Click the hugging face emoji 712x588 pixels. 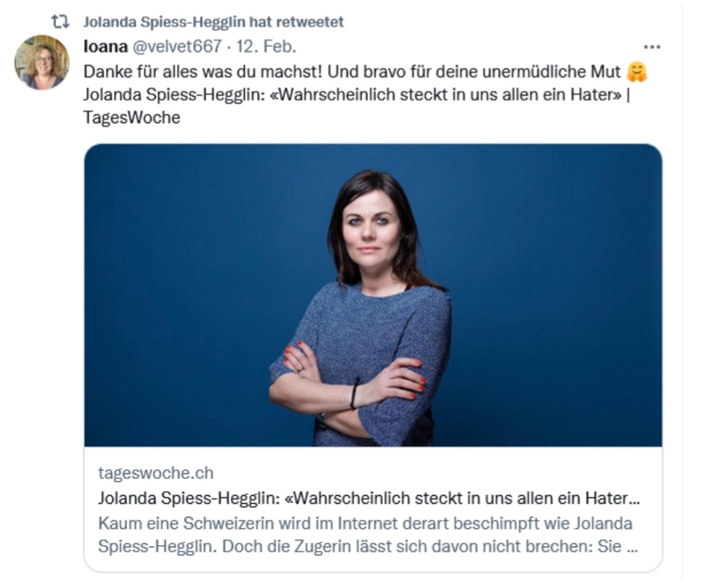pos(636,72)
